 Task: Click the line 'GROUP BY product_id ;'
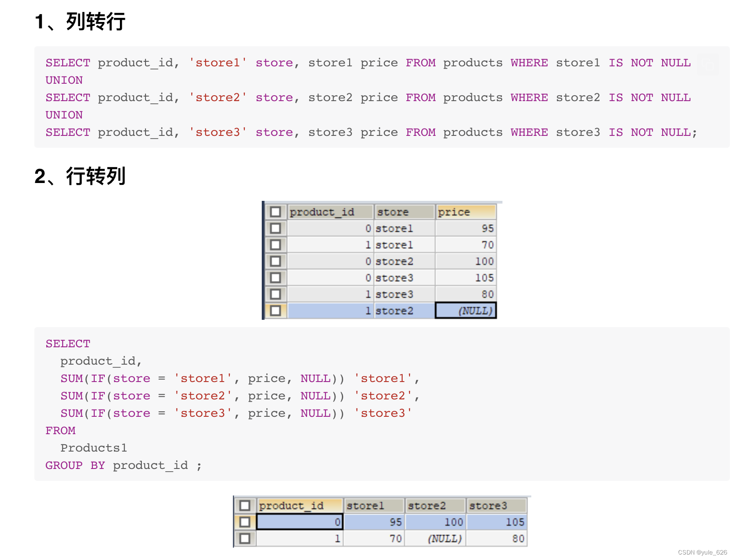point(124,465)
